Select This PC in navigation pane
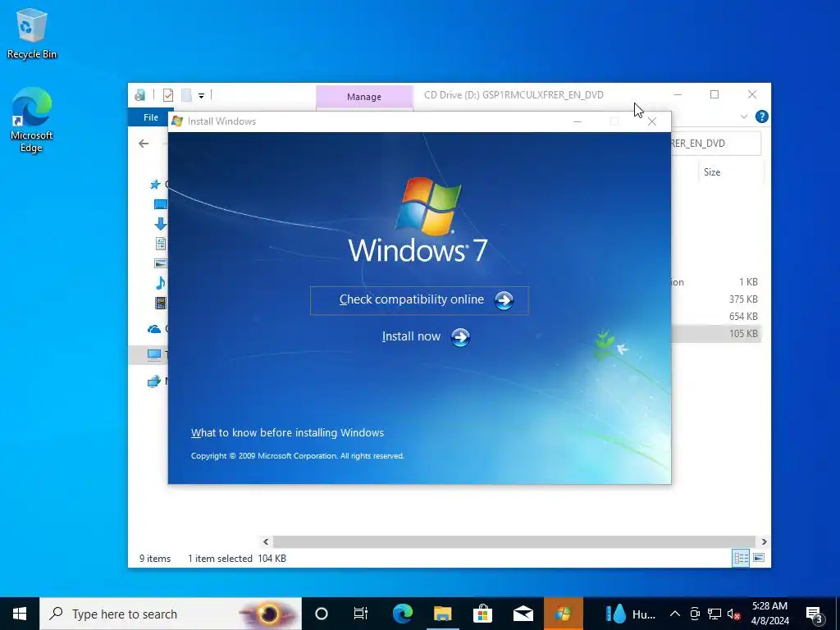This screenshot has height=630, width=840. coord(154,354)
